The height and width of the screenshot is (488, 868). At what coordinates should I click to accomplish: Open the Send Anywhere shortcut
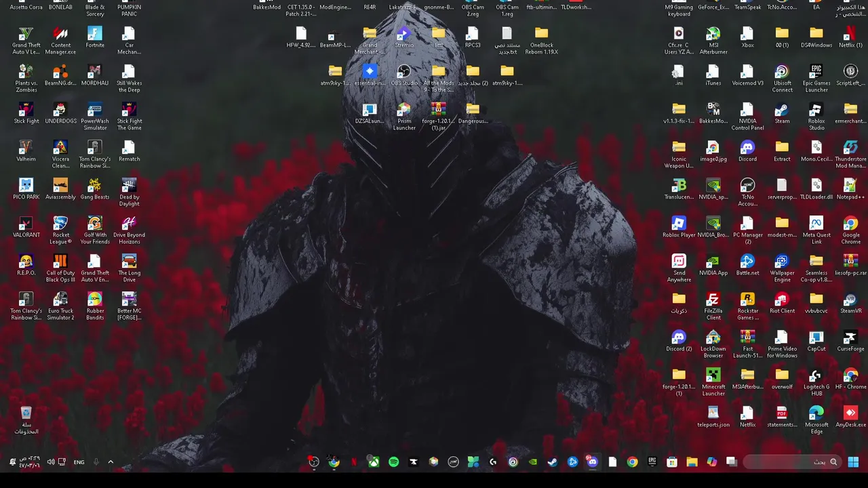679,268
